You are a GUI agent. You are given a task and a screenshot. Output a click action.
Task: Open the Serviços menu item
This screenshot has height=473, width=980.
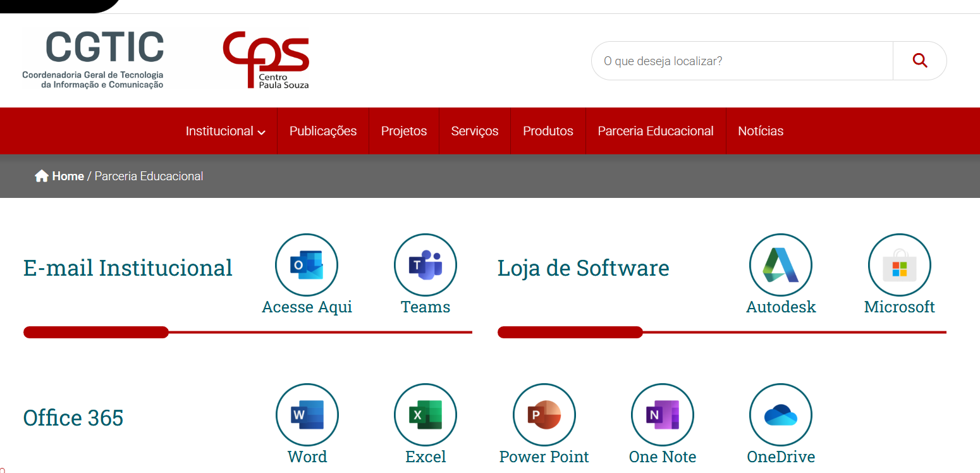click(x=475, y=131)
